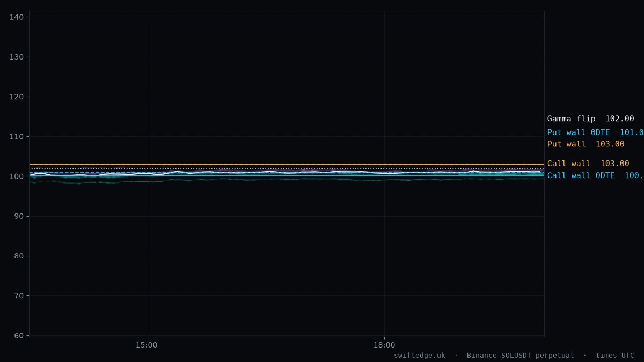Screen dimensions: 644x362
Task: Select the 70 y-axis tick label
Action: pos(19,295)
